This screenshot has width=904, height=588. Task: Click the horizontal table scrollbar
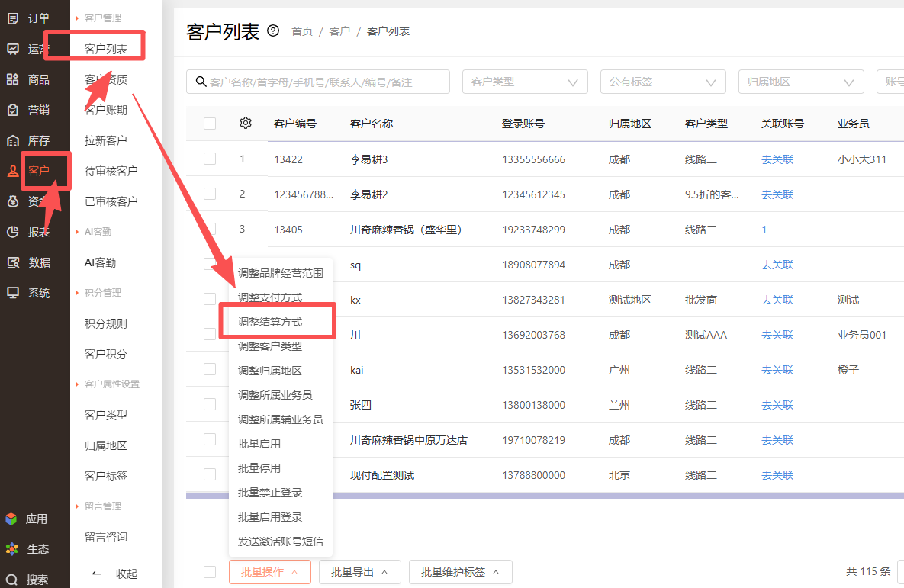(545, 496)
